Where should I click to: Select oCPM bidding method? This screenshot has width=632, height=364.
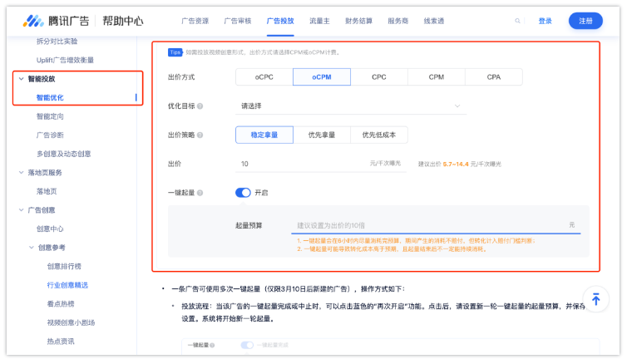click(x=322, y=77)
